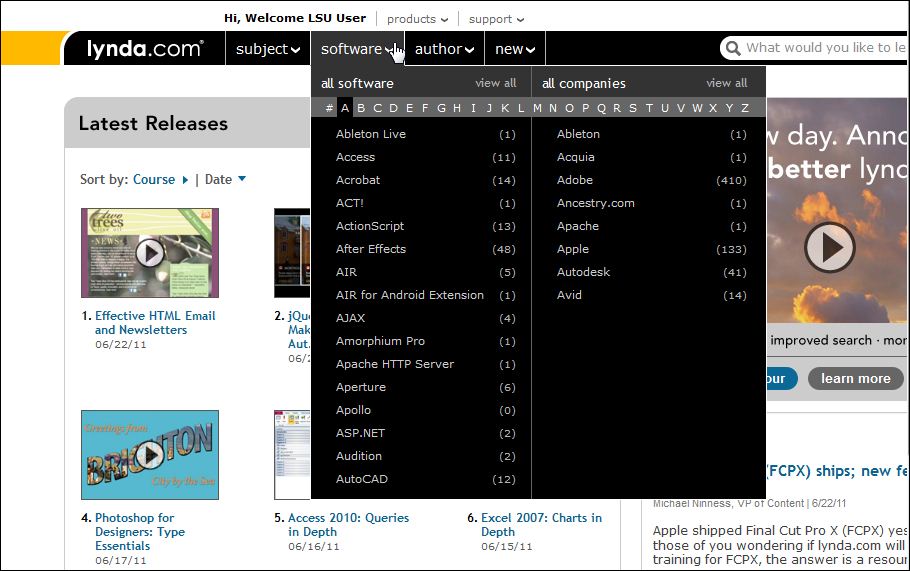Play the sunset banner video
Image resolution: width=910 pixels, height=571 pixels.
pos(829,247)
